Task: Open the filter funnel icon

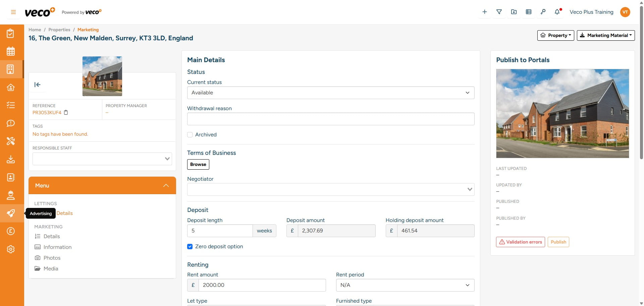Action: 499,12
